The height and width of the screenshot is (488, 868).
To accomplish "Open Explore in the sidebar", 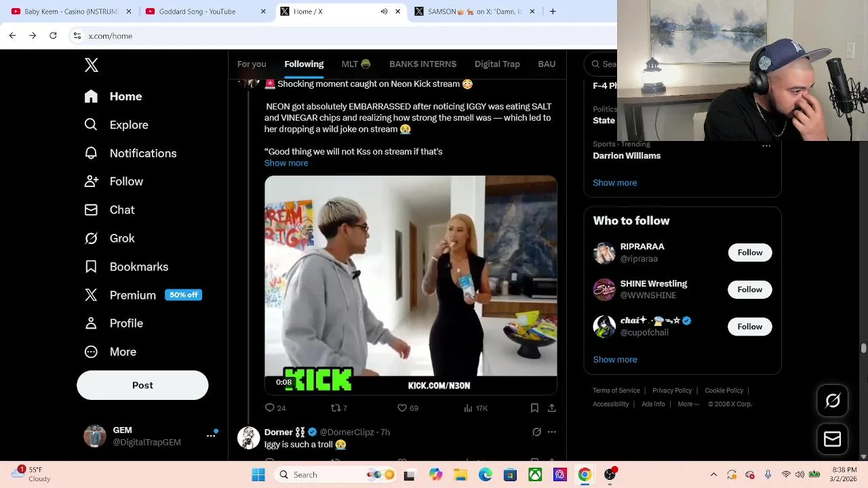I will tap(116, 125).
